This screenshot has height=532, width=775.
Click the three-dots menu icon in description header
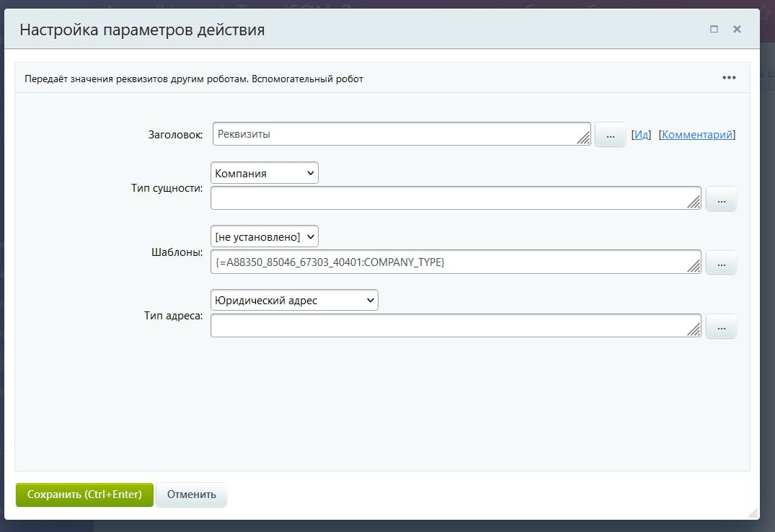point(729,78)
